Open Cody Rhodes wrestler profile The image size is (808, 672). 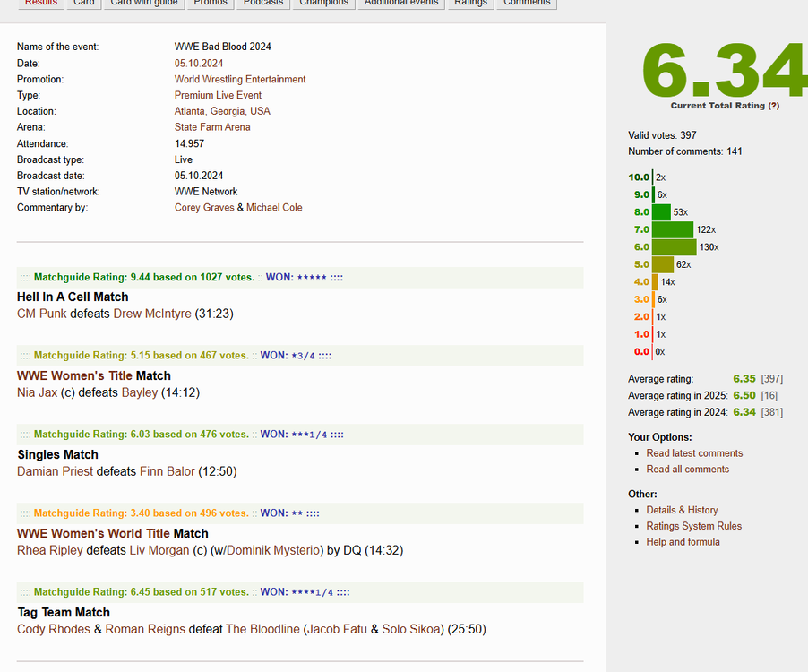[x=54, y=629]
